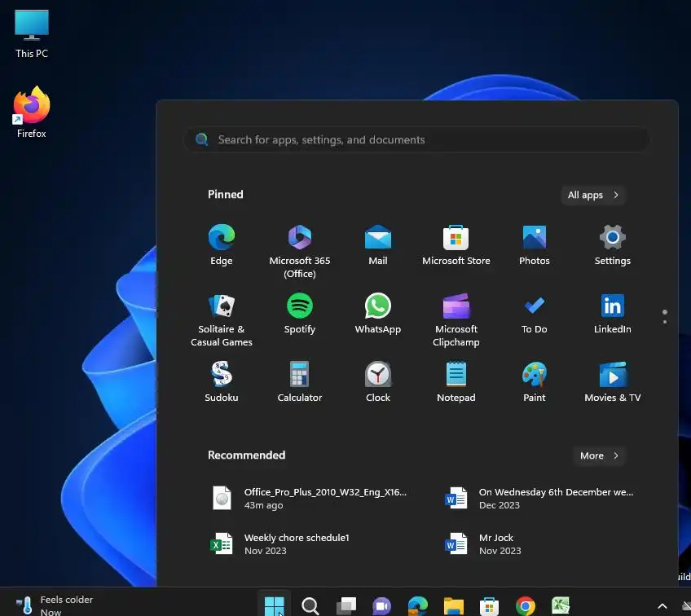Open taskbar Search magnifier
Viewport: 691px width, 616px height.
pos(310,606)
